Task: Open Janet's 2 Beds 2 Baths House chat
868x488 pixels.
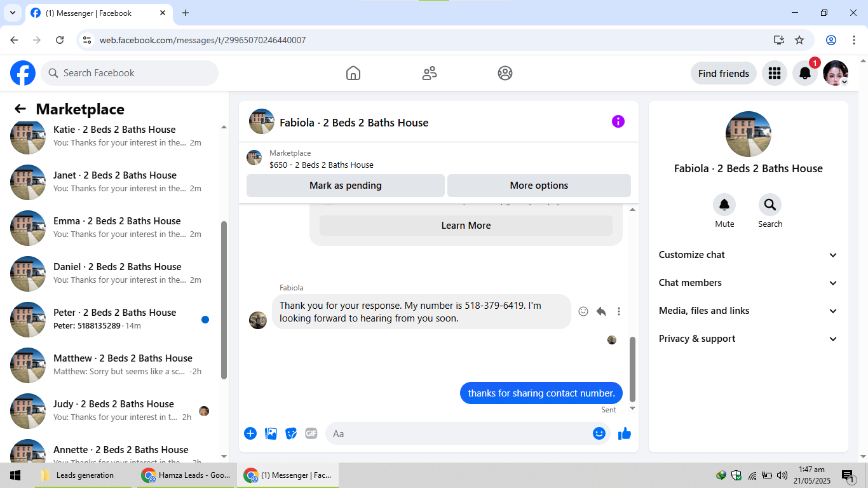Action: tap(114, 182)
